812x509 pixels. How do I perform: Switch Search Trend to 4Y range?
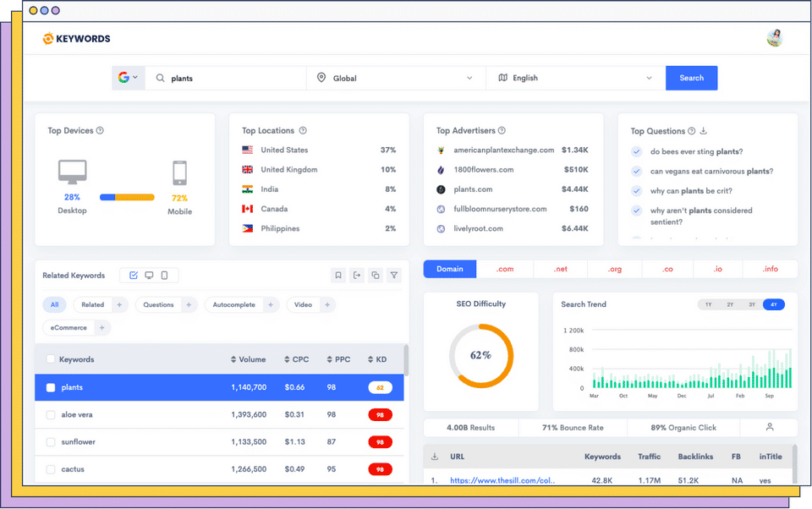point(774,305)
